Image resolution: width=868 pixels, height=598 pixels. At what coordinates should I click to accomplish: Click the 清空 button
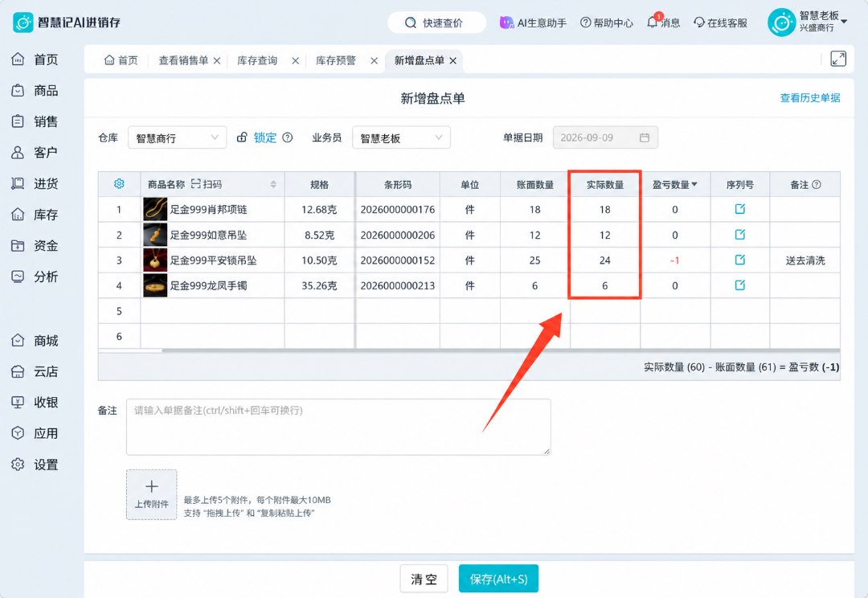(424, 580)
